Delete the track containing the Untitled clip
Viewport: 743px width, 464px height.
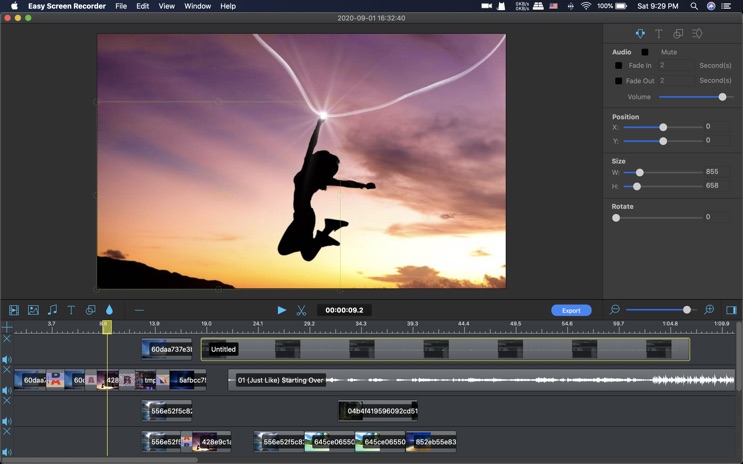click(7, 338)
